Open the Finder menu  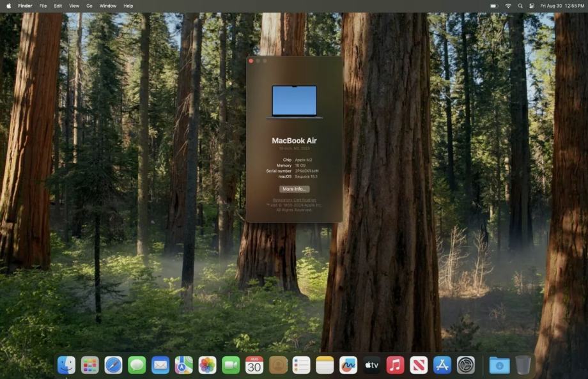25,6
